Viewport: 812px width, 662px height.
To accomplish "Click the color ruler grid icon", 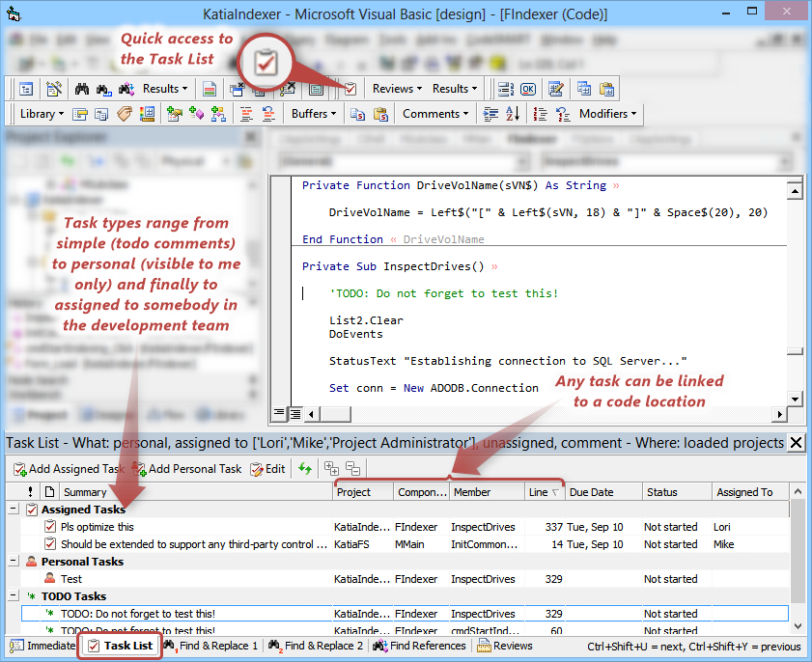I will point(147,114).
